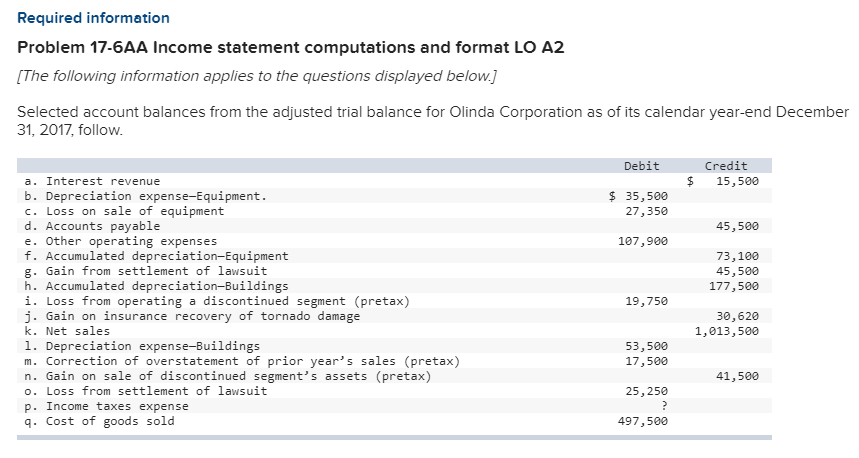This screenshot has height=458, width=859.
Task: Click the 19,750 debit value
Action: [x=647, y=301]
